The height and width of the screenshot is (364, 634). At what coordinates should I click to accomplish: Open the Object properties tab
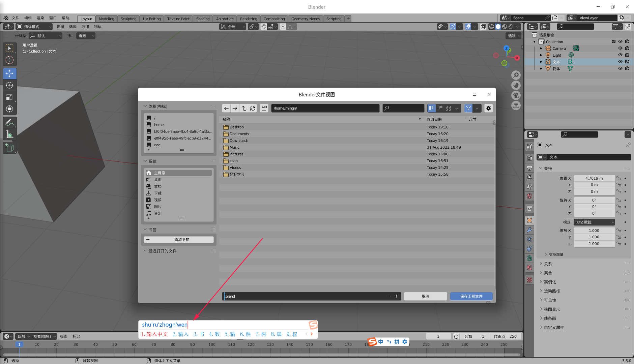click(x=529, y=220)
